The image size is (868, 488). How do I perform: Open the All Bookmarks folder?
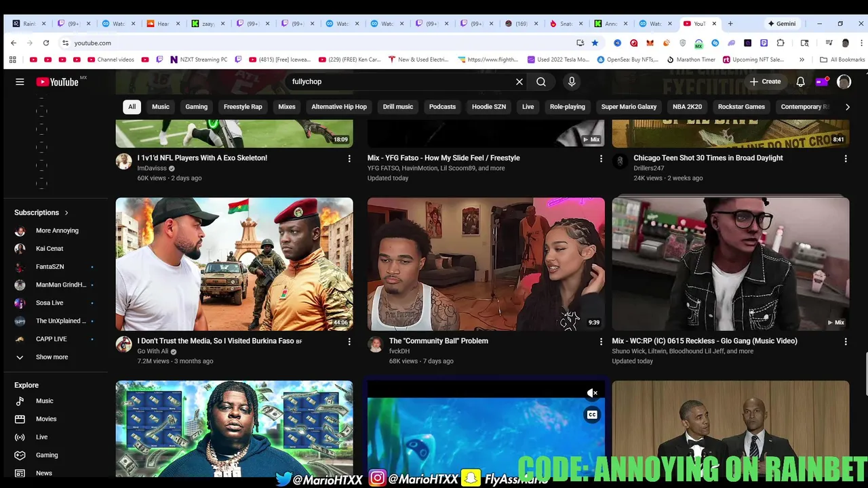[842, 60]
